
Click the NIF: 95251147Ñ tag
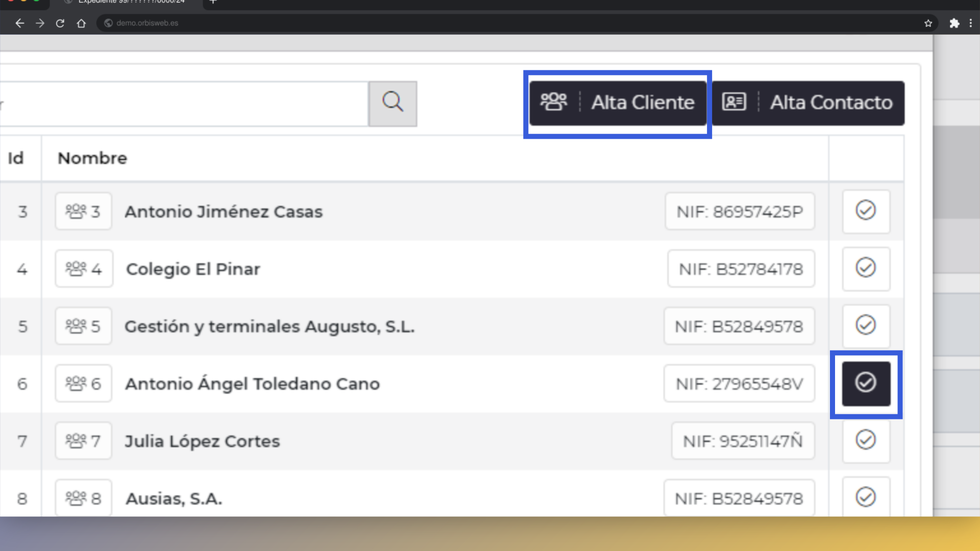coord(743,441)
